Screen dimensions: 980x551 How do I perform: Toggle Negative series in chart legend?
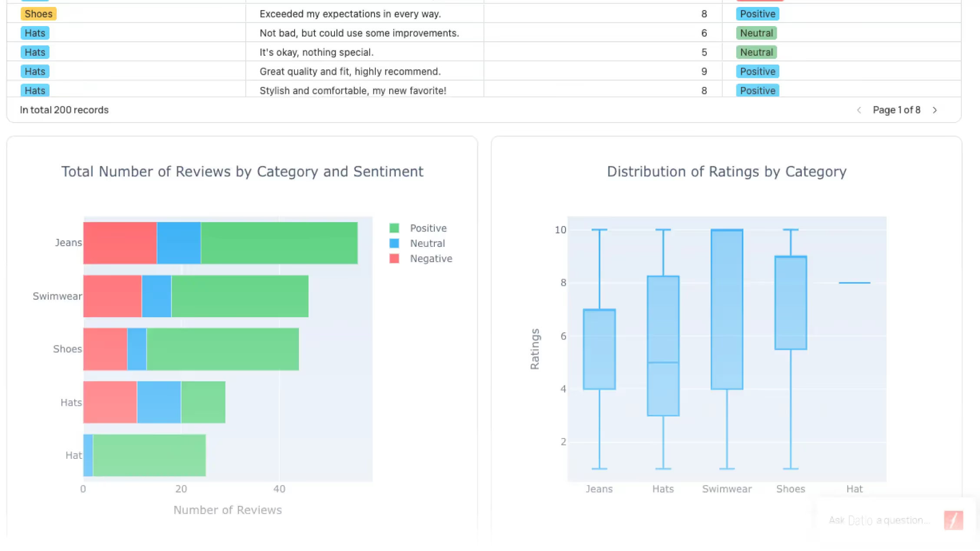point(420,259)
